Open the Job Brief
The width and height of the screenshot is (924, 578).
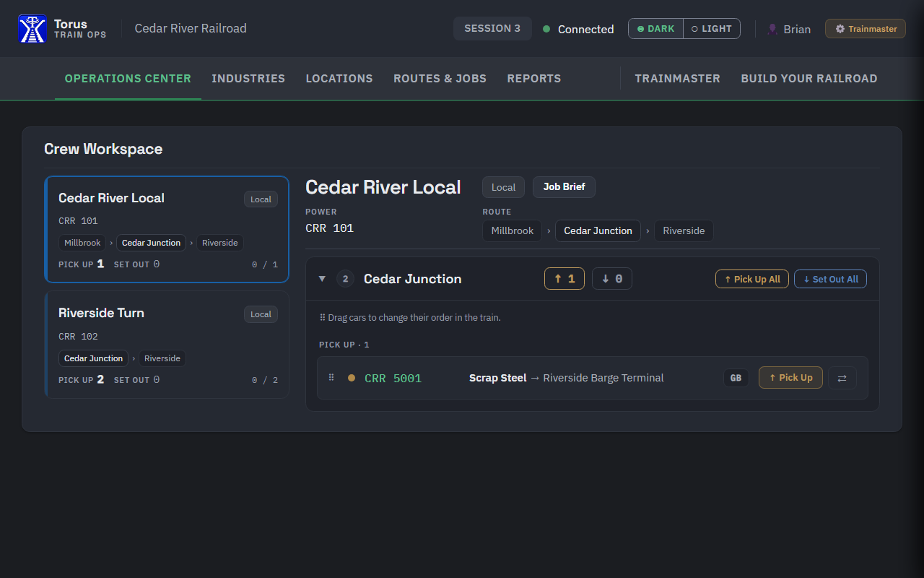coord(564,187)
